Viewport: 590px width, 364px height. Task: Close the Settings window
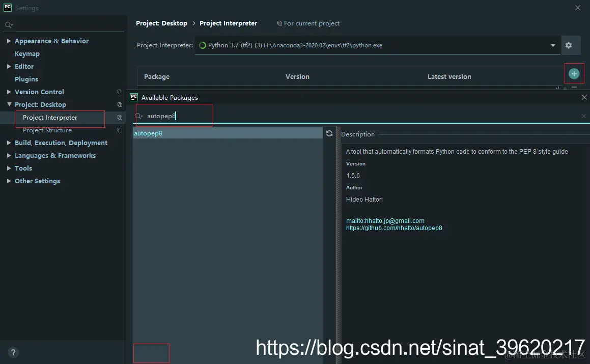pyautogui.click(x=578, y=8)
